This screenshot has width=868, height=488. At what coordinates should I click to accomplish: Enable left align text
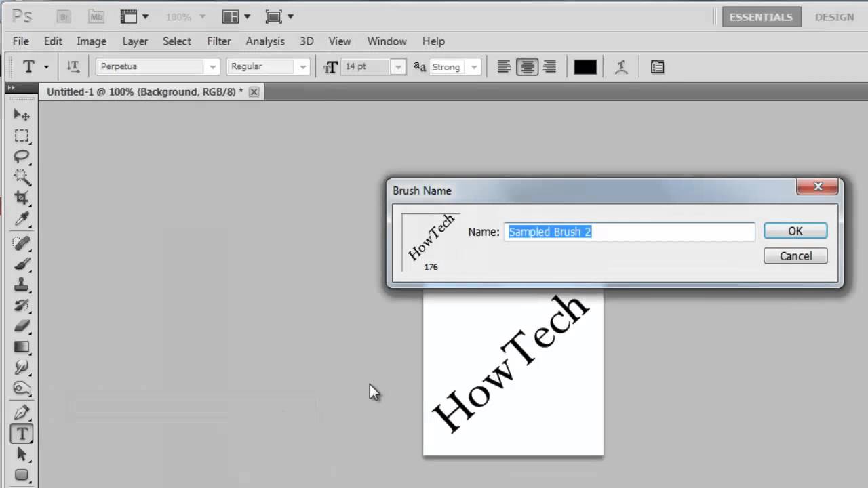tap(504, 66)
